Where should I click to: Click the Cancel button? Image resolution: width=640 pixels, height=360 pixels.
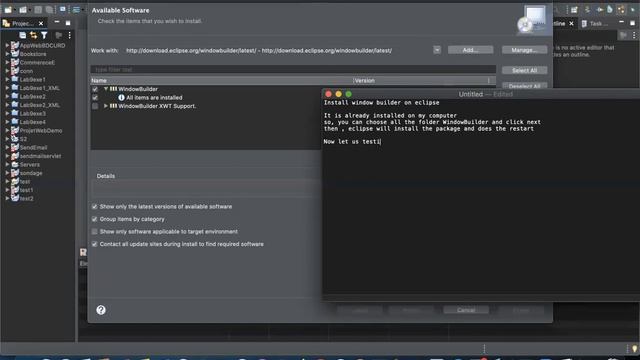coord(466,310)
